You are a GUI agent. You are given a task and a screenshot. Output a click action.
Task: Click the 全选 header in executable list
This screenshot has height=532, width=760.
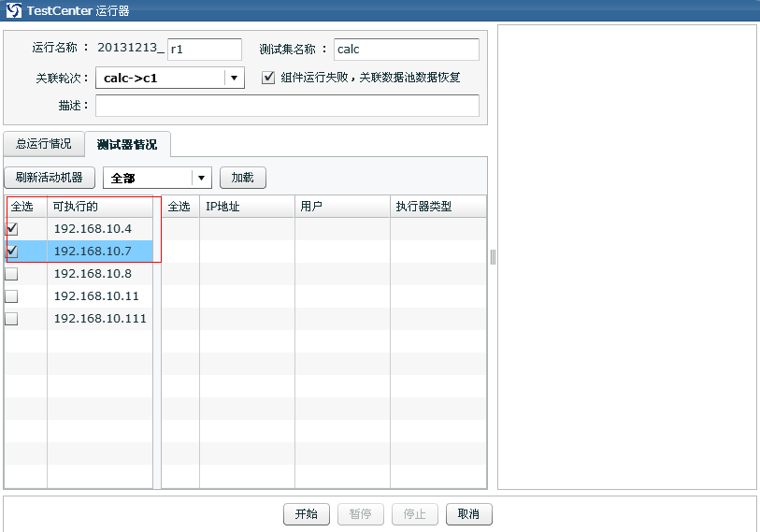[x=22, y=207]
